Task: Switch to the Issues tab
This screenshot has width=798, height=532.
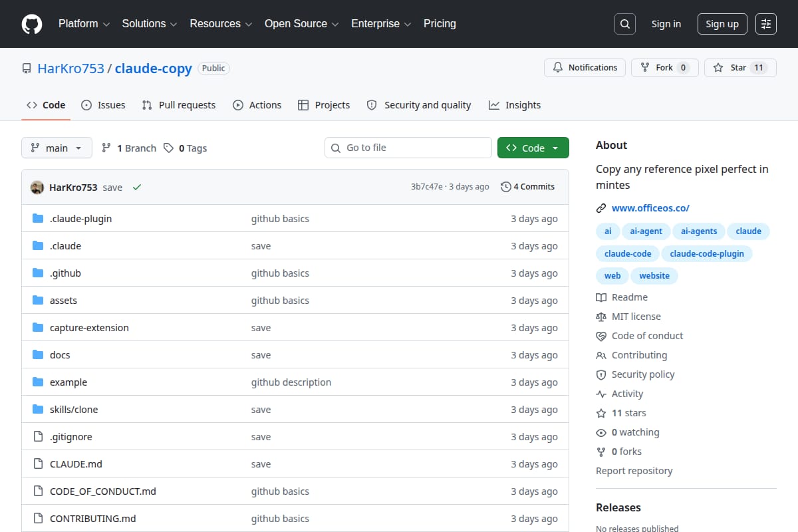Action: click(x=103, y=105)
